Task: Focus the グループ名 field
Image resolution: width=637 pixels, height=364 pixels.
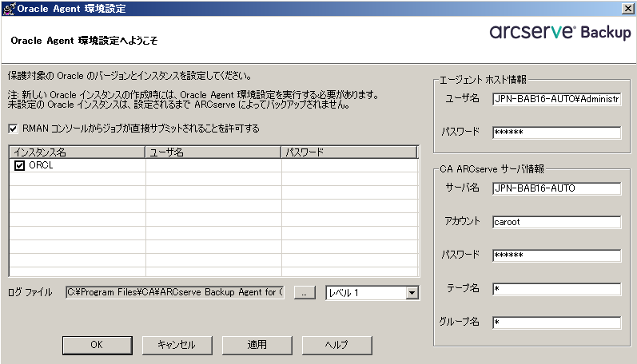Action: click(x=556, y=323)
